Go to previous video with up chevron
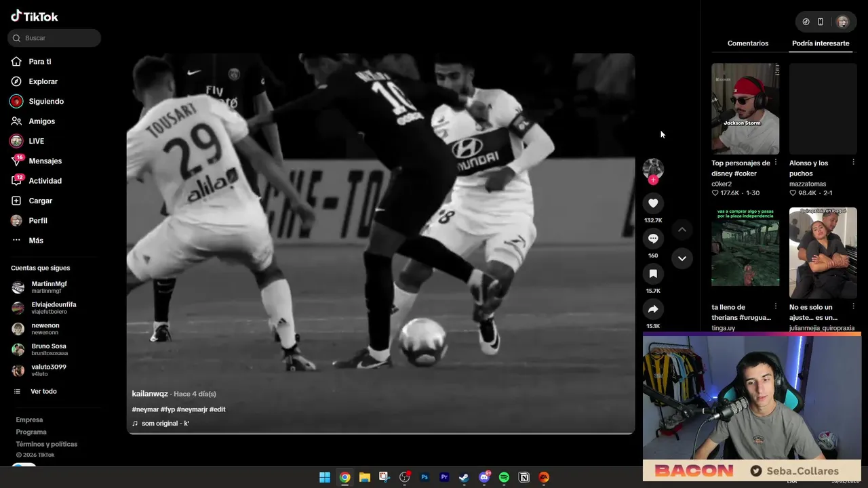The height and width of the screenshot is (488, 868). (x=682, y=230)
